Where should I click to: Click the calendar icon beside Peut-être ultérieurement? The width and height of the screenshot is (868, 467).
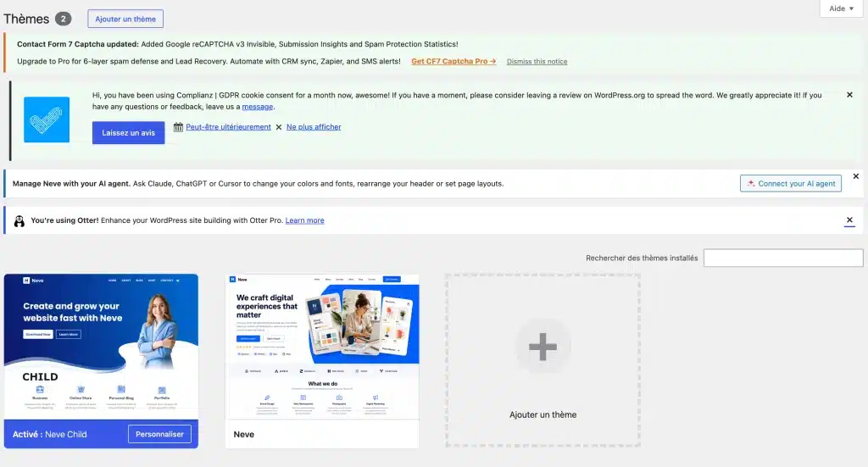178,127
